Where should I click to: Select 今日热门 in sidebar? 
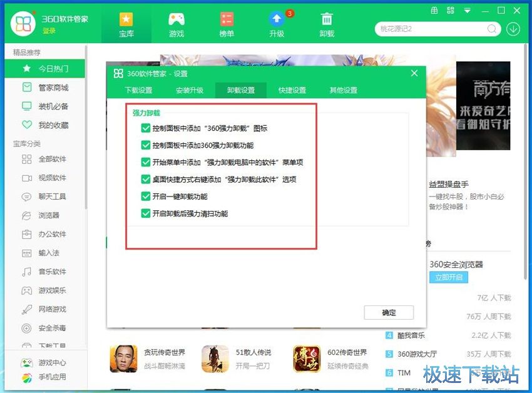click(45, 69)
